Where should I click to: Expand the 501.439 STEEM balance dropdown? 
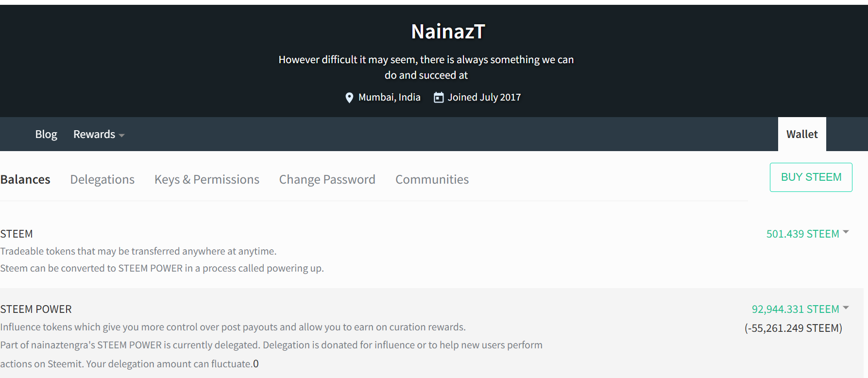[807, 234]
